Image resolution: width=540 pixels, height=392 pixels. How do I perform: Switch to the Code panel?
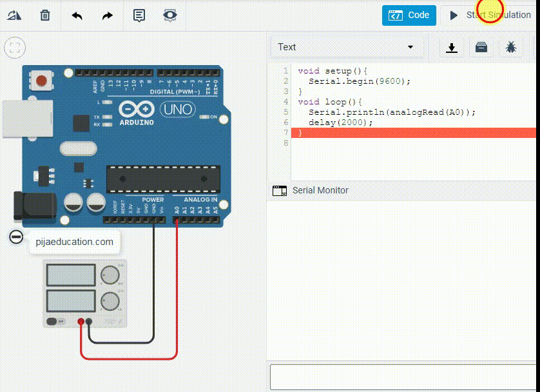pyautogui.click(x=409, y=15)
